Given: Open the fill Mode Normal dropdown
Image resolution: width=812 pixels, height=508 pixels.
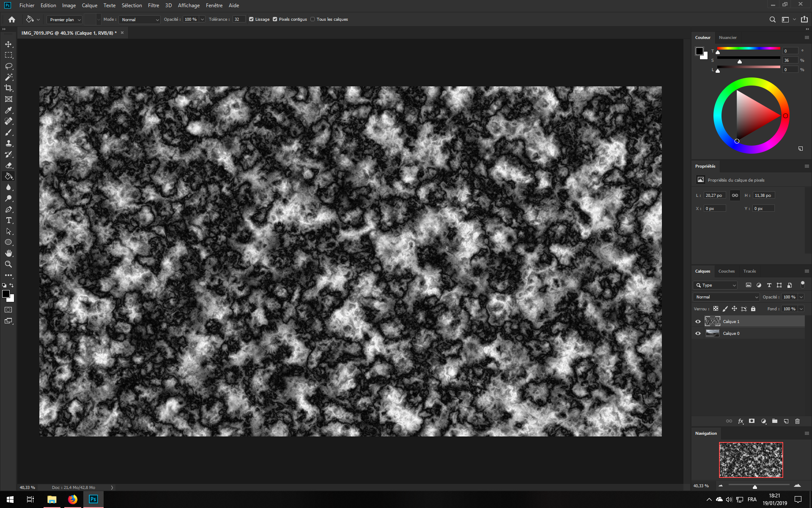Looking at the screenshot, I should 140,19.
